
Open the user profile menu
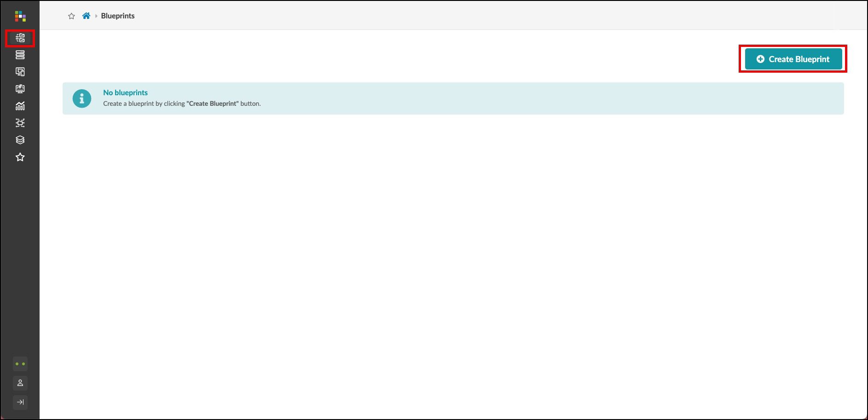click(x=20, y=383)
